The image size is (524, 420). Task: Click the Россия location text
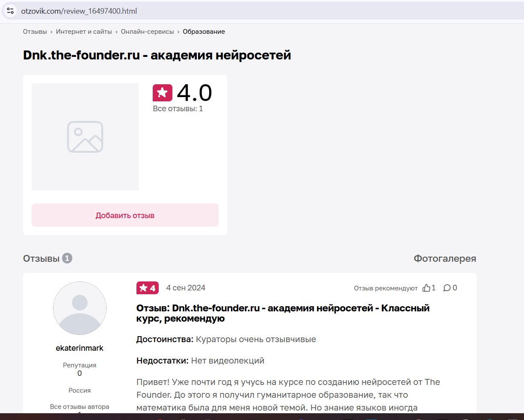pyautogui.click(x=80, y=390)
